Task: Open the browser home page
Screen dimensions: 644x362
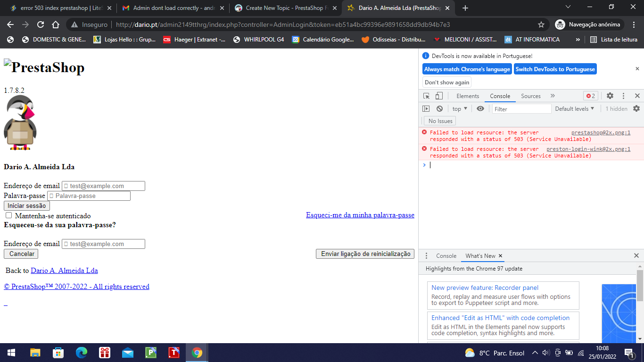Action: (x=56, y=25)
